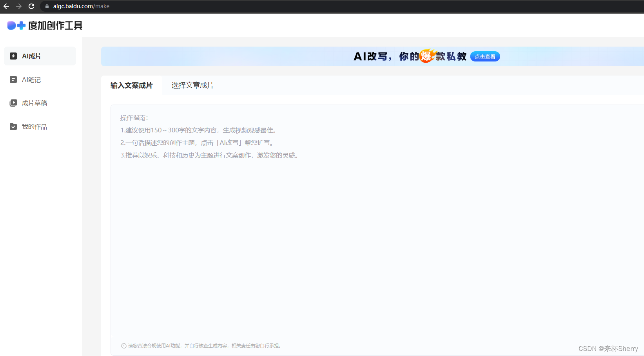
Task: Click the AI改写 promotional banner
Action: 372,56
